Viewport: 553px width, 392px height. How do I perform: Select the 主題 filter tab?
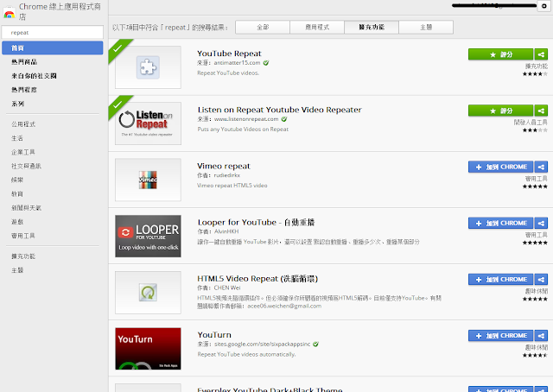(426, 27)
